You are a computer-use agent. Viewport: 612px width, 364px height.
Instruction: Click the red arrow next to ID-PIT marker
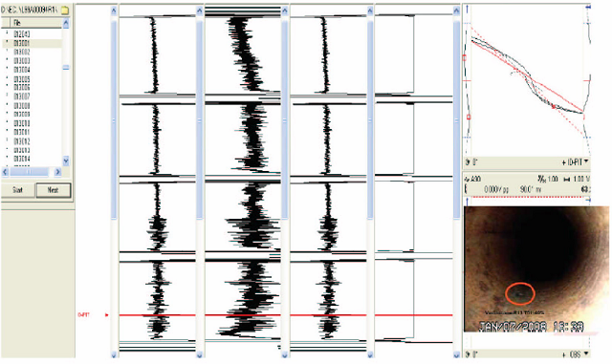point(106,315)
